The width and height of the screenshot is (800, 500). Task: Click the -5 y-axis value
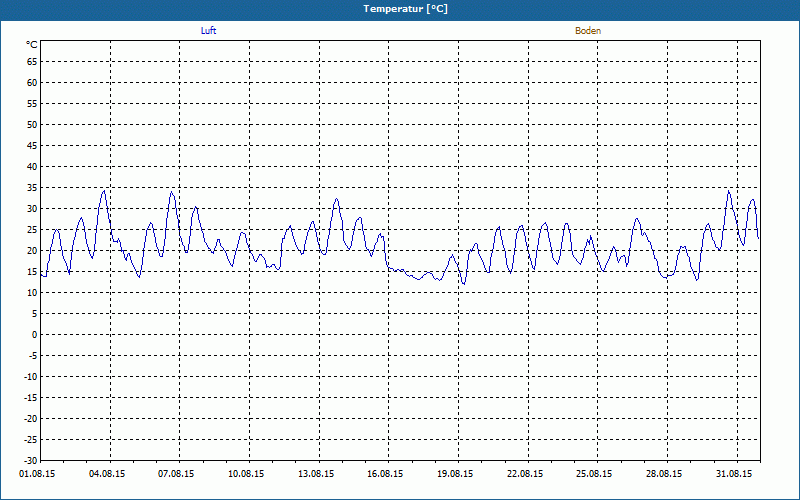click(33, 356)
